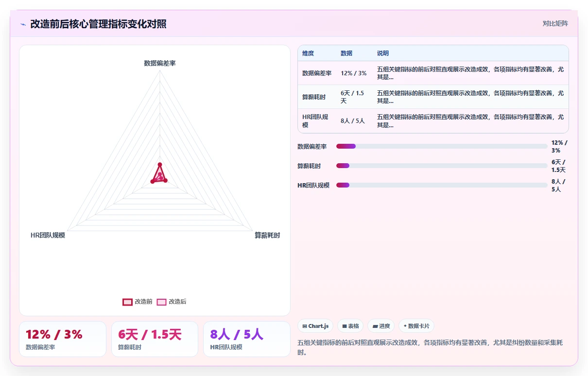Open the 6天 / 1.5天 算薪耗时 card
Screen dimensions: 588x376
click(x=155, y=339)
